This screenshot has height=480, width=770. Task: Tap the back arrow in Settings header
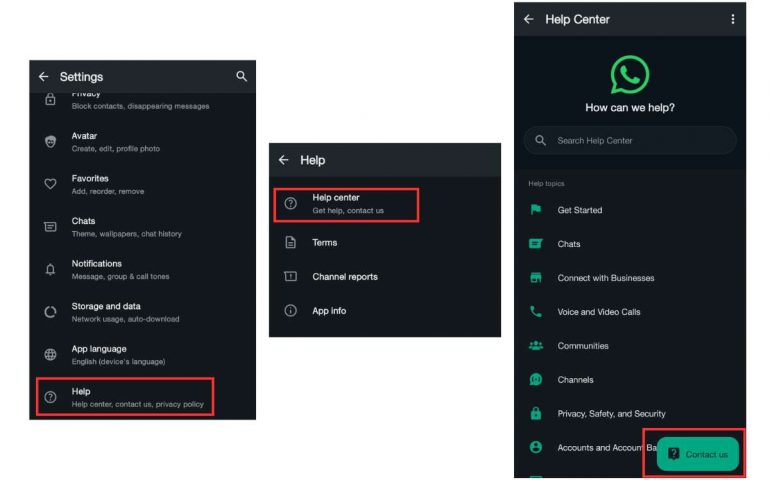click(44, 77)
